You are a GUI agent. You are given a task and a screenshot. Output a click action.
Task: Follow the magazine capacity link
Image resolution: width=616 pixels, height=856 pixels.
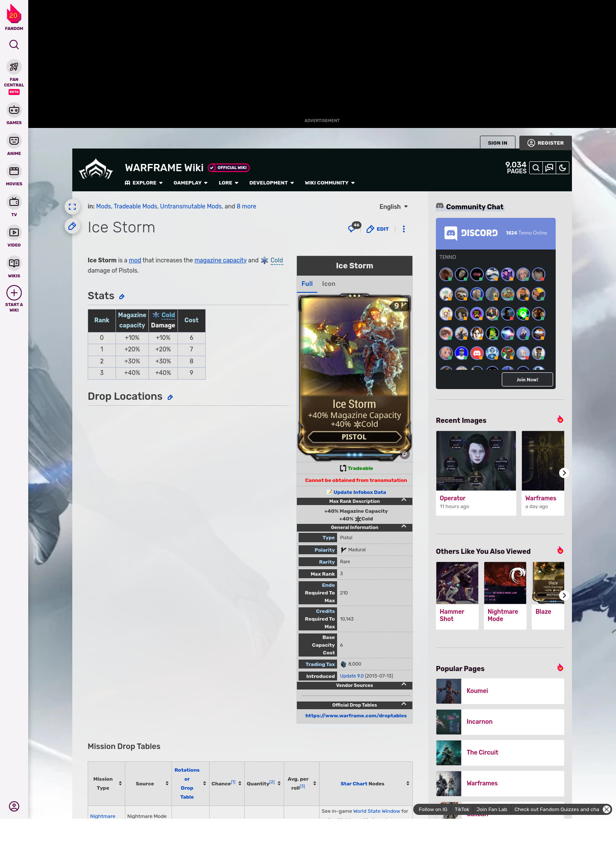(x=220, y=260)
